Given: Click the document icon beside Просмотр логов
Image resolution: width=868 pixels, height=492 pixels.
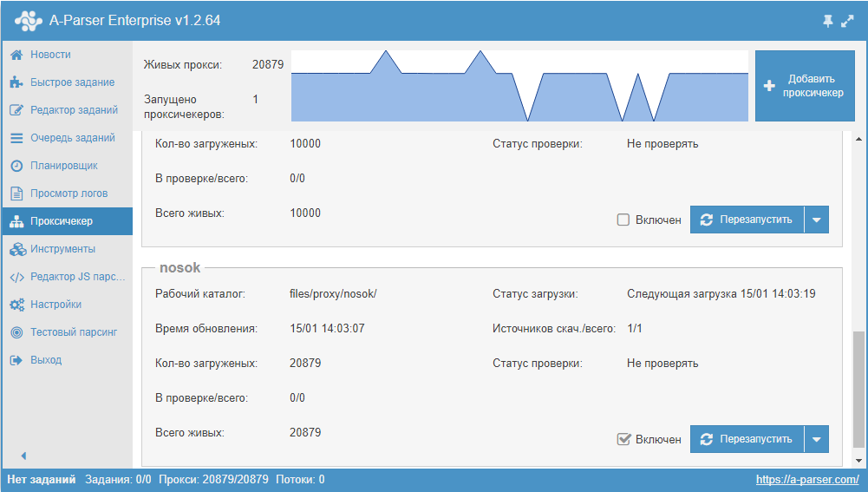Looking at the screenshot, I should (16, 194).
